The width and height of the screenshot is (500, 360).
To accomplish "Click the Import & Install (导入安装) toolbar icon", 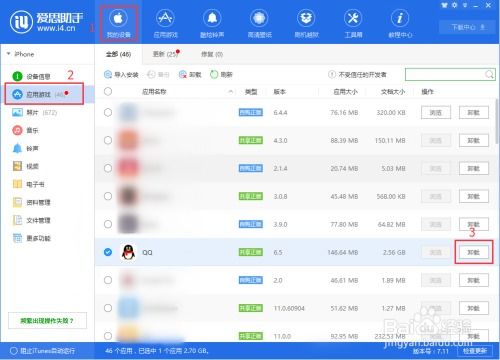I will click(x=121, y=74).
